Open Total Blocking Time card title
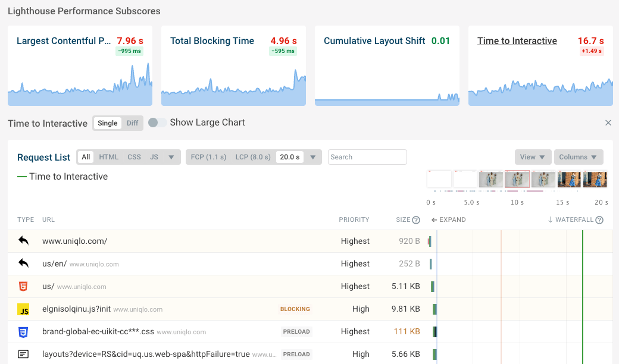 [x=212, y=41]
